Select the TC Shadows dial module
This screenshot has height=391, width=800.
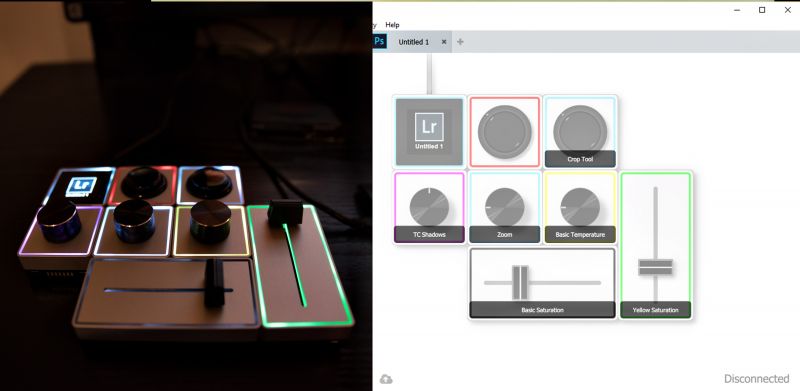(429, 207)
